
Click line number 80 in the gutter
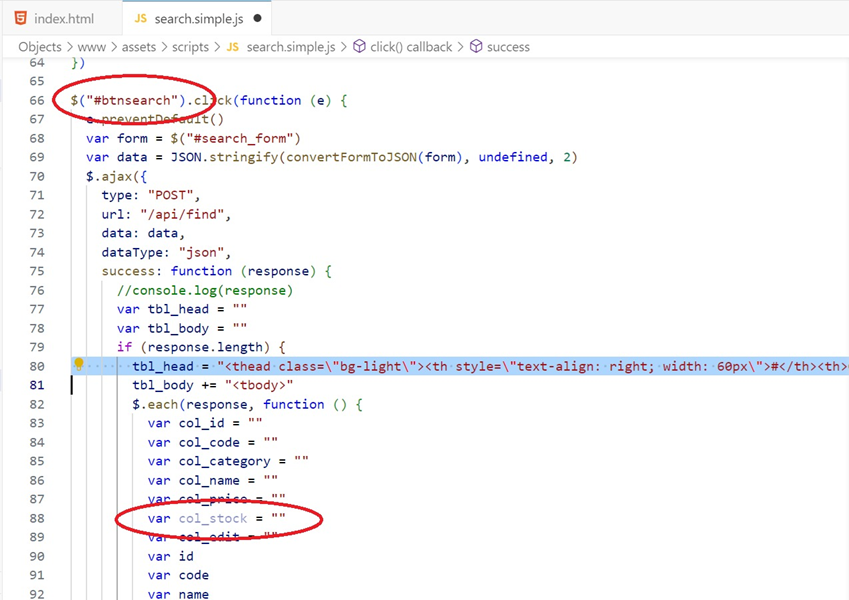pos(37,367)
